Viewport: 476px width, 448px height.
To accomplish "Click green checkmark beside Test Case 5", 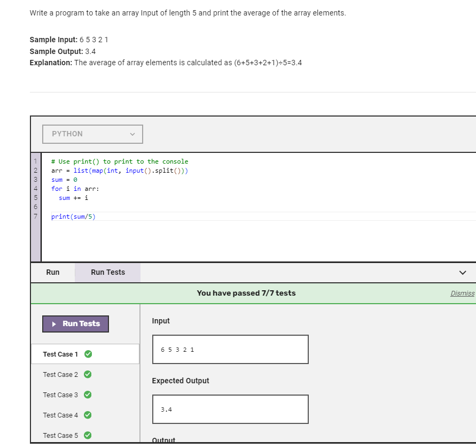I will point(88,436).
